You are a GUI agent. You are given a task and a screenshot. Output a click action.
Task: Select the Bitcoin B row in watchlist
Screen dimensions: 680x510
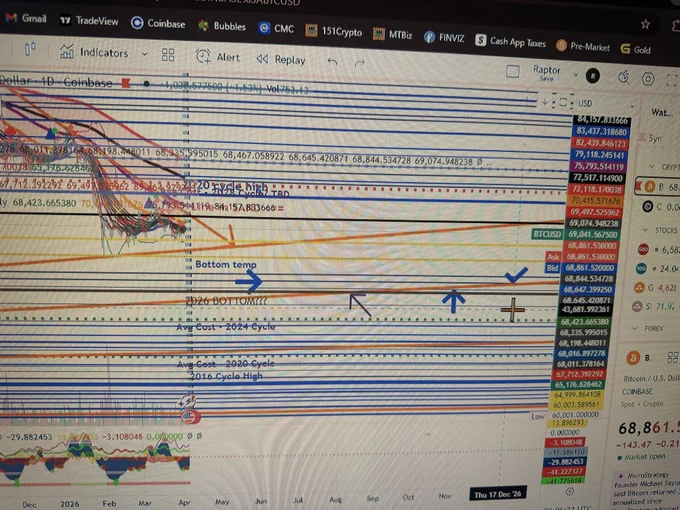click(659, 187)
